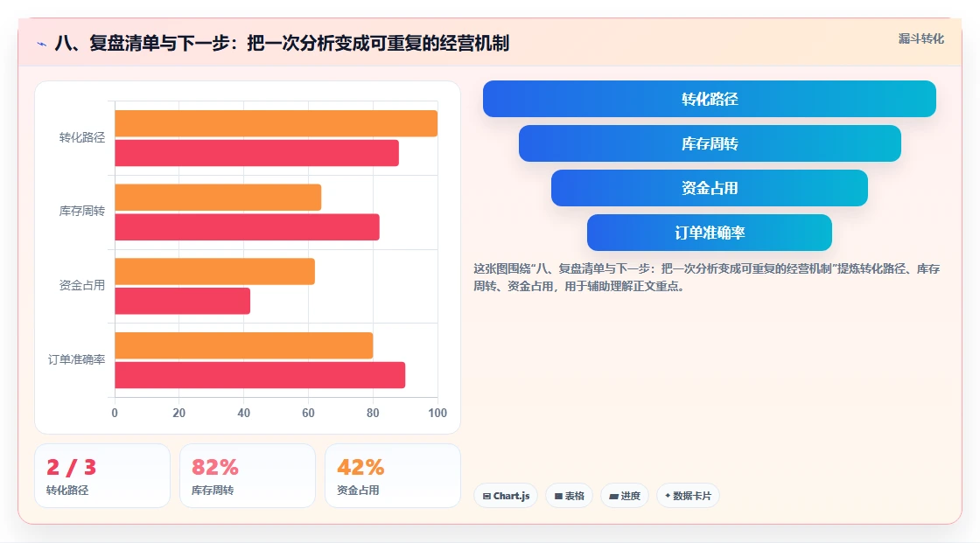Click the 转化路径 chart axis label
This screenshot has width=980, height=543.
82,137
